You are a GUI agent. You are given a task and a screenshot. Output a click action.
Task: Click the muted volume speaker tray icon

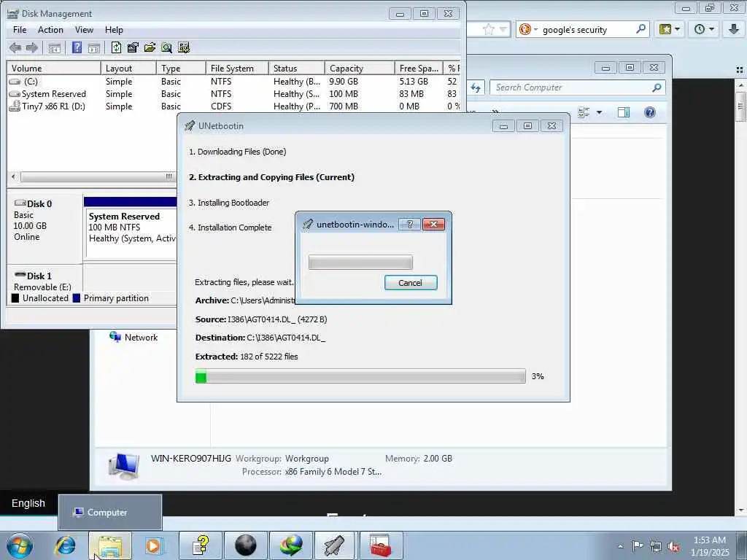pyautogui.click(x=673, y=546)
